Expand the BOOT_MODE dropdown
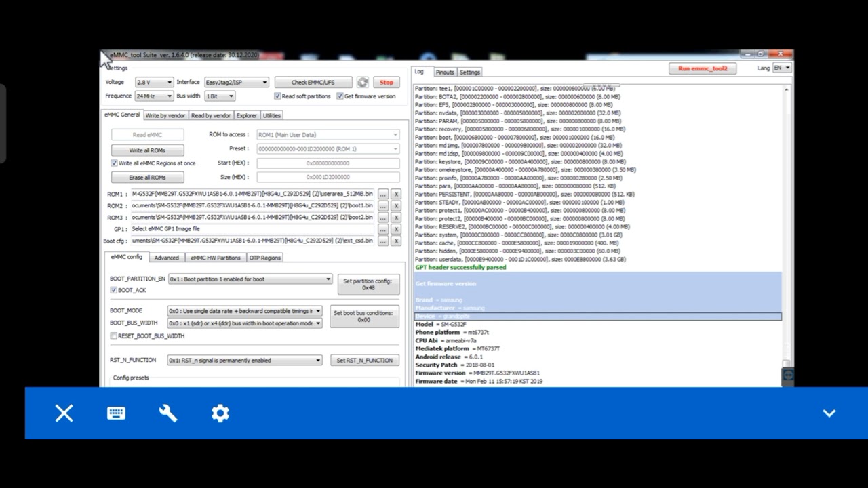Viewport: 868px width, 488px height. point(245,311)
